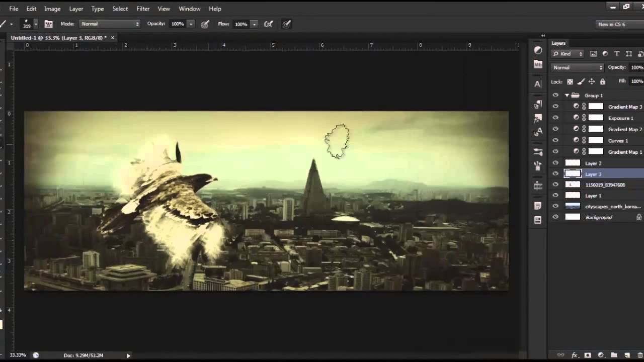The width and height of the screenshot is (644, 362).
Task: Select the Gradient Map 1 layer mask thumbnail
Action: 596,151
